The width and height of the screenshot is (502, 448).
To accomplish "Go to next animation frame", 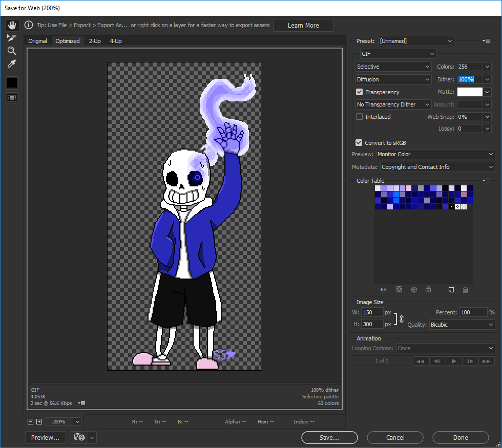I will [x=470, y=361].
